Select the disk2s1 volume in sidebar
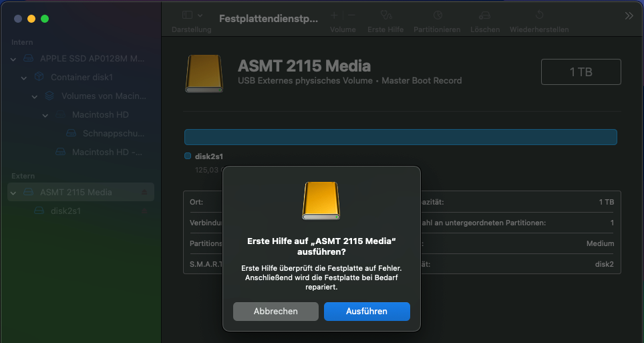Screen dimensions: 644x343 click(x=65, y=211)
